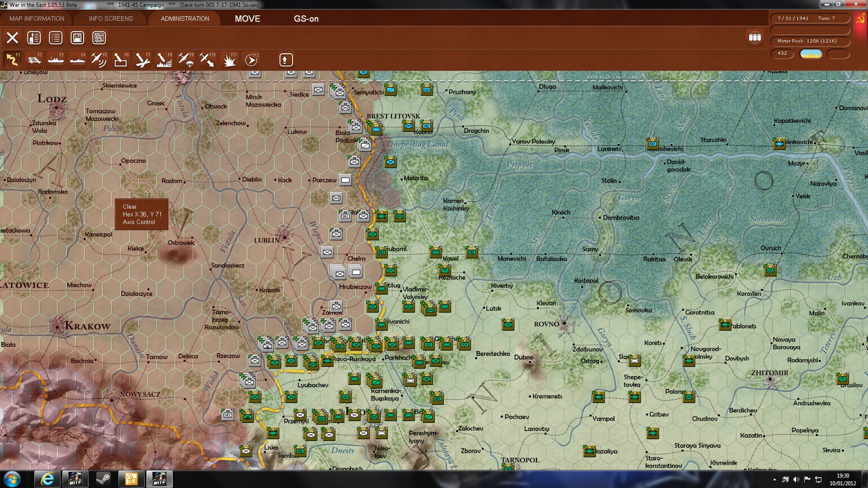868x488 pixels.
Task: Click the Krakow city on the map
Action: coord(57,326)
